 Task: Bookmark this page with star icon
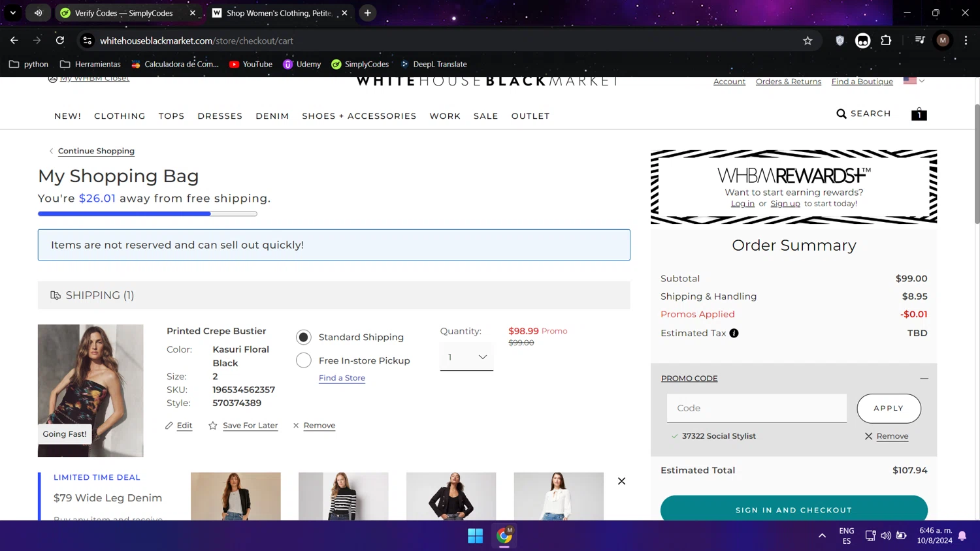pyautogui.click(x=808, y=40)
